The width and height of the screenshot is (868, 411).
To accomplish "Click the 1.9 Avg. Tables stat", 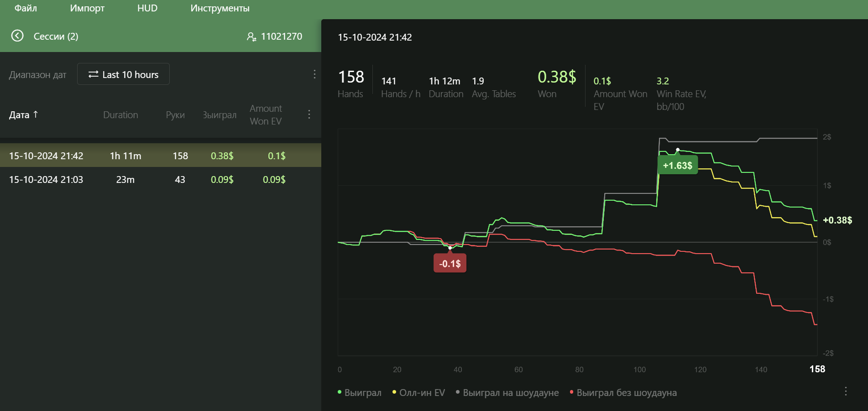I will click(x=494, y=88).
